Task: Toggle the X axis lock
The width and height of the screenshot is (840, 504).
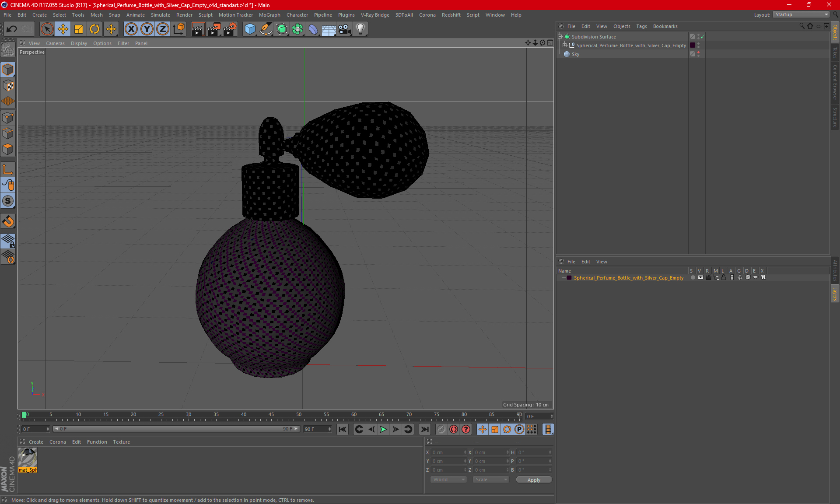Action: pos(131,29)
